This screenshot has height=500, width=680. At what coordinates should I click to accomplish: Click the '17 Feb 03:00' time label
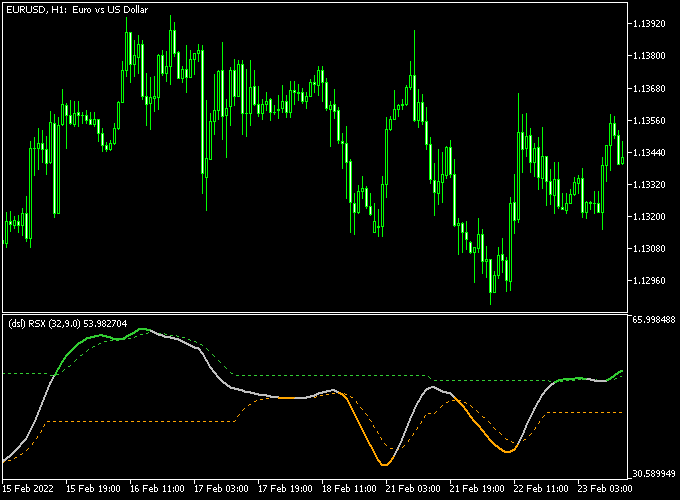[221, 489]
